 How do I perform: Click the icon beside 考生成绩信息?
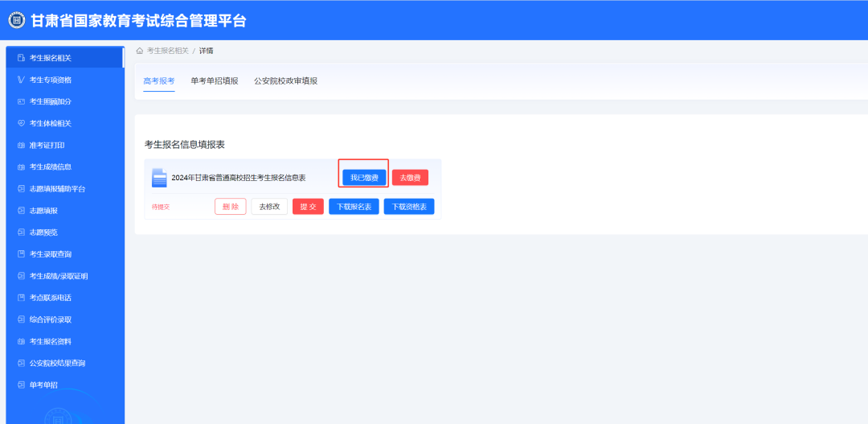[21, 167]
